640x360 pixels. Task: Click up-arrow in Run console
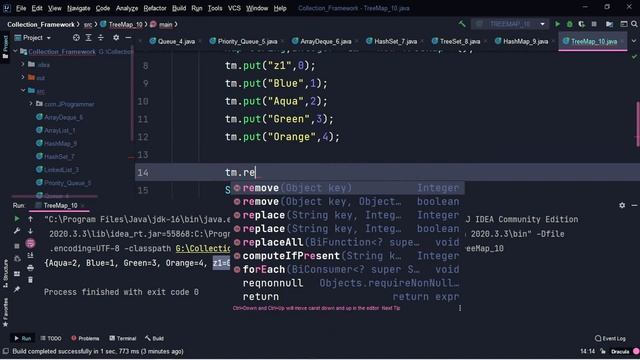point(30,219)
